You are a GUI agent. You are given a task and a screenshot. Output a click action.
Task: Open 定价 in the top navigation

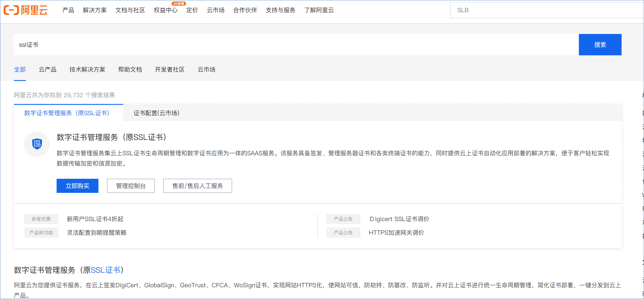click(192, 10)
